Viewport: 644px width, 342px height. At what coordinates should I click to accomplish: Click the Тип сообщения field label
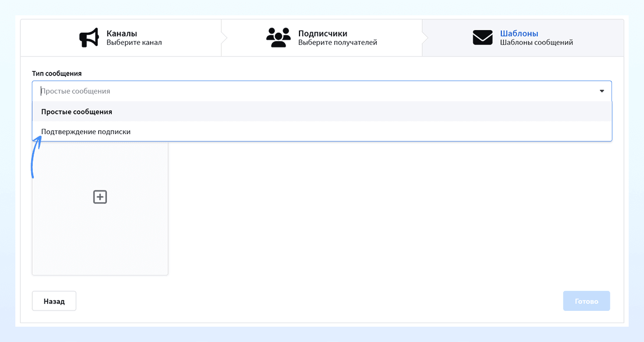click(x=57, y=74)
